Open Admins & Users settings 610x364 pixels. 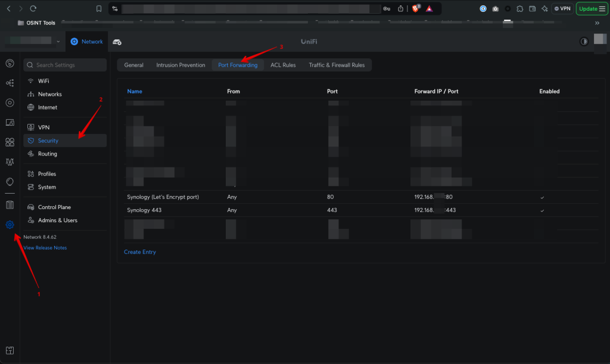(x=65, y=220)
